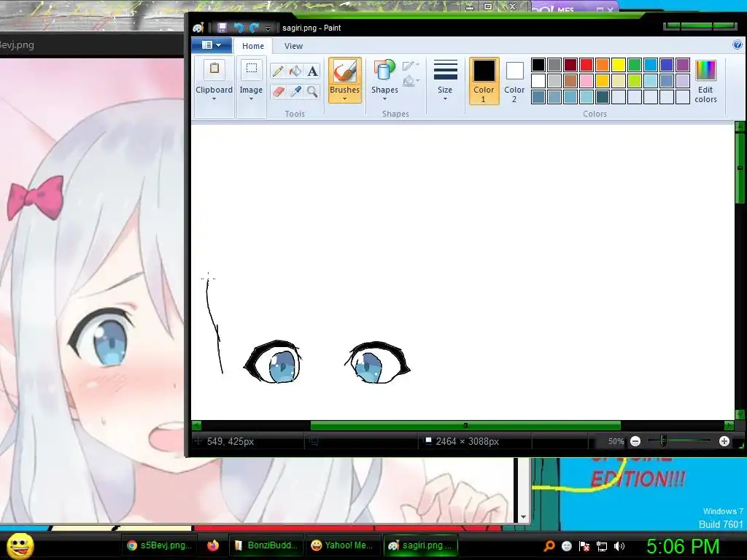
Task: Select the Eraser tool
Action: 278,91
